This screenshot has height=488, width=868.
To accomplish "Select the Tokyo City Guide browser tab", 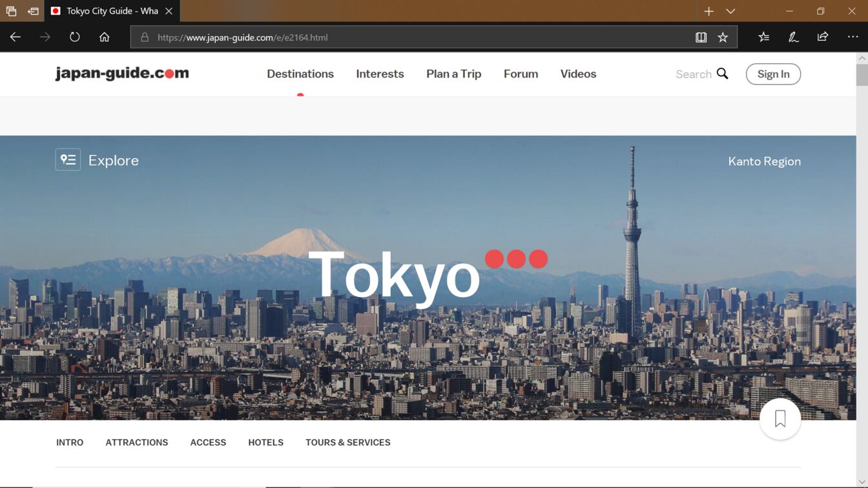I will pyautogui.click(x=112, y=11).
